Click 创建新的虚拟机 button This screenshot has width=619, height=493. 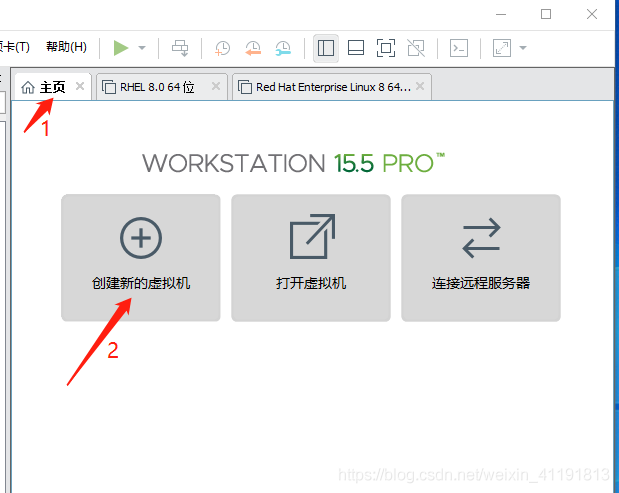click(141, 258)
